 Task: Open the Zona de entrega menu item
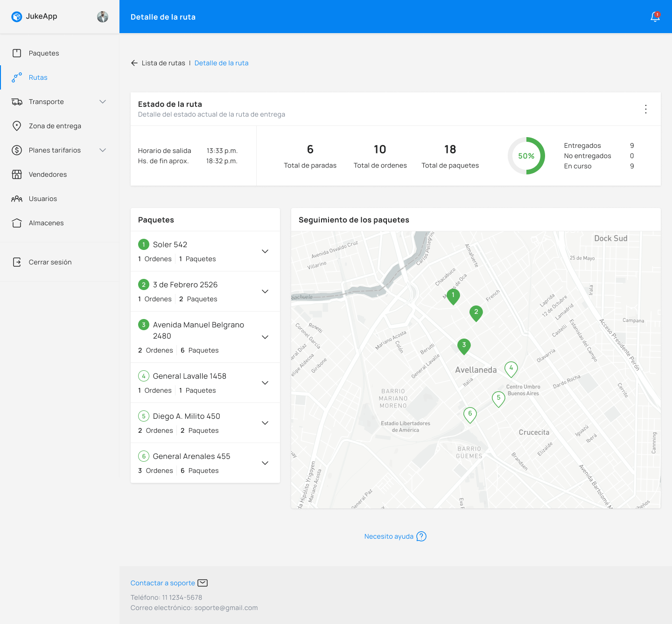(x=60, y=126)
